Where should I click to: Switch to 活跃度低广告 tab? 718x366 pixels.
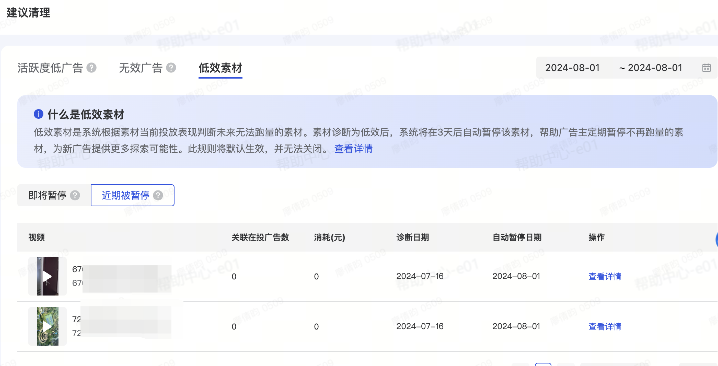[x=50, y=68]
